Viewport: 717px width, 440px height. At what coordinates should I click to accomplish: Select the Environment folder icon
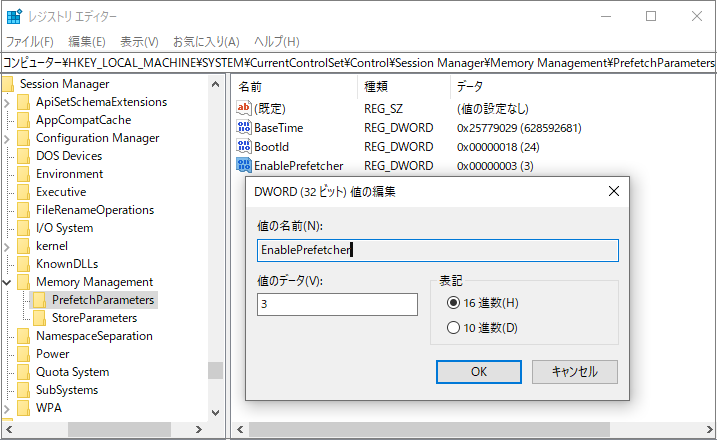[x=23, y=174]
